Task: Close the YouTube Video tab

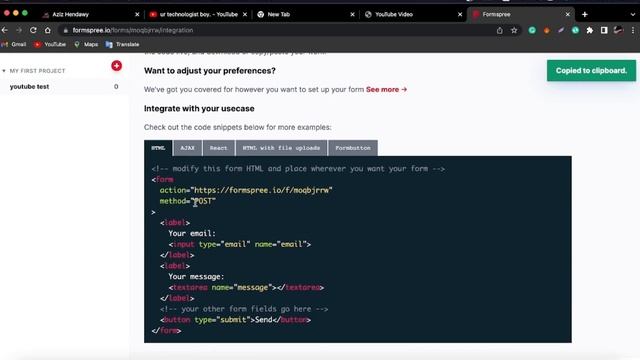Action: pos(460,14)
